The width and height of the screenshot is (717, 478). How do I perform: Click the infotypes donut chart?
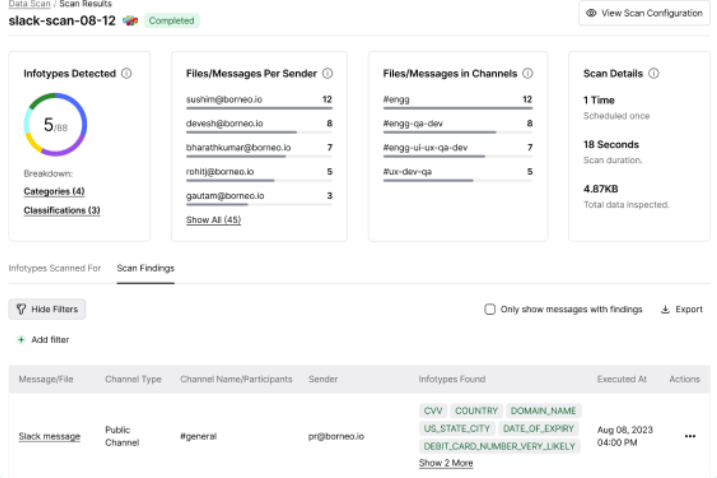(x=55, y=125)
